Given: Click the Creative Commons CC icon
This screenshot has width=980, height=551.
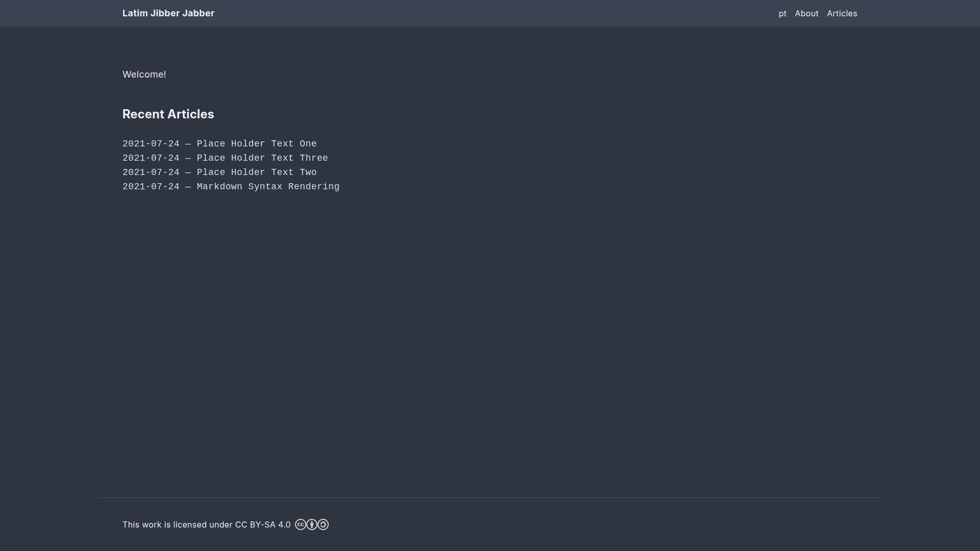Looking at the screenshot, I should point(301,524).
